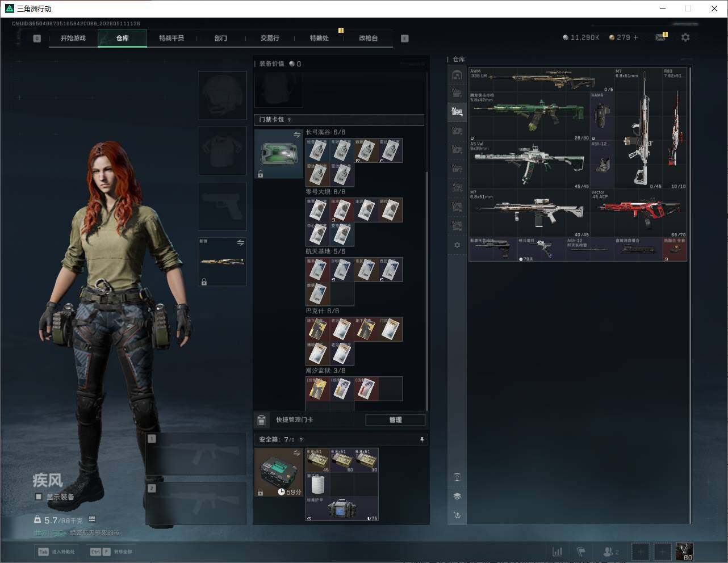The width and height of the screenshot is (728, 563).
Task: Click the warehouse locker icon above layers
Action: point(457,477)
